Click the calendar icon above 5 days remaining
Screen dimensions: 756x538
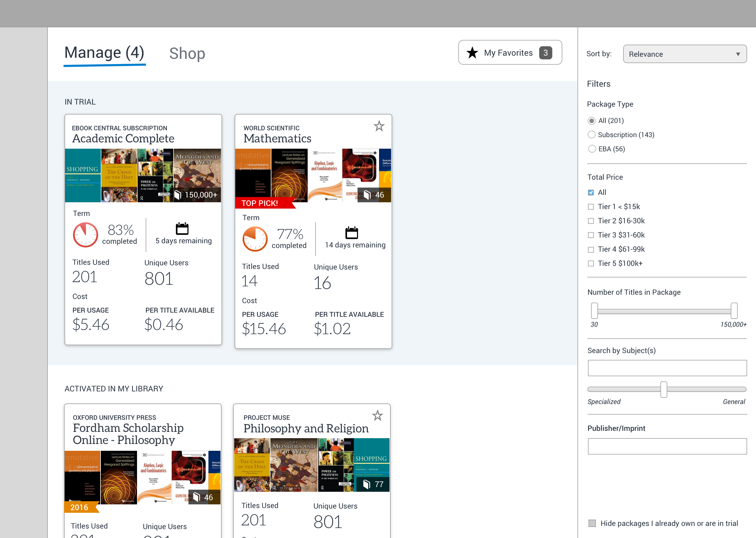point(182,229)
